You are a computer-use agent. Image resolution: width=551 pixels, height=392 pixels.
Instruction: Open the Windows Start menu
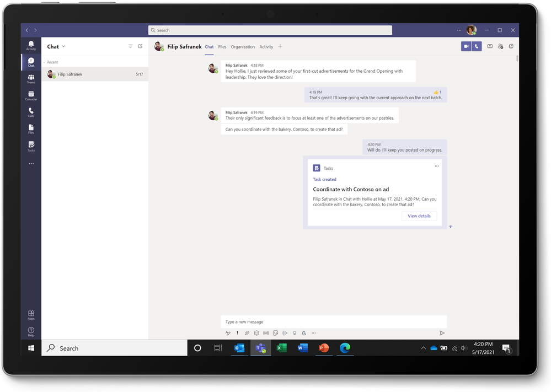[x=31, y=348]
